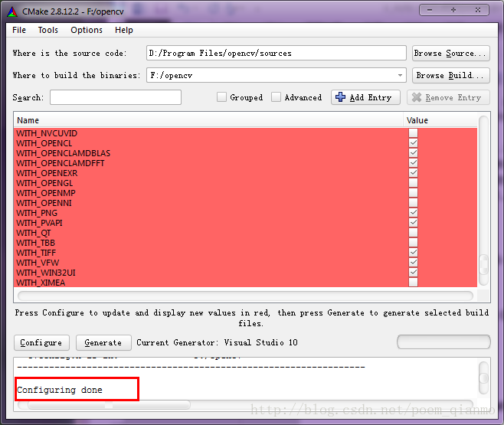Select the WITH_WIN32UI entry name

click(46, 273)
